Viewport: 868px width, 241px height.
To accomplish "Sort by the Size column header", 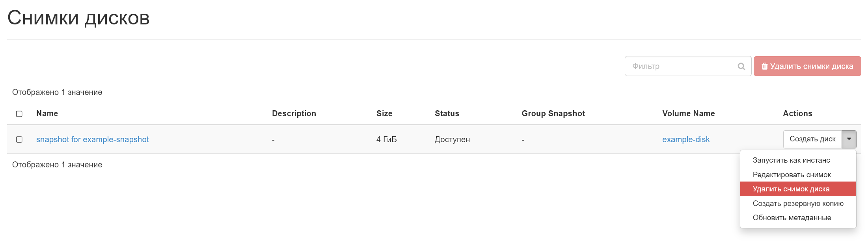I will tap(384, 113).
